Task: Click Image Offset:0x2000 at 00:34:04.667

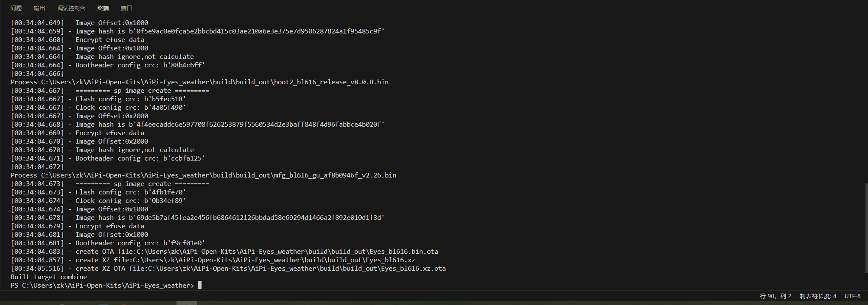Action: (x=112, y=116)
